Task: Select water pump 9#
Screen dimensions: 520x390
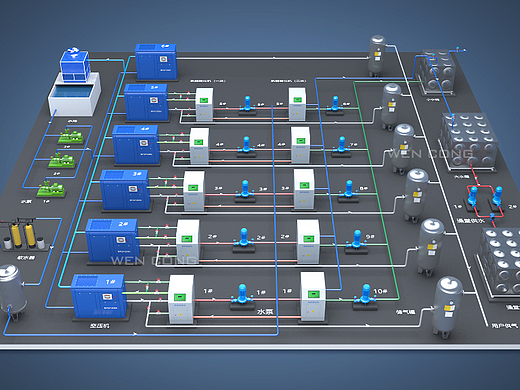Action: (x=357, y=241)
